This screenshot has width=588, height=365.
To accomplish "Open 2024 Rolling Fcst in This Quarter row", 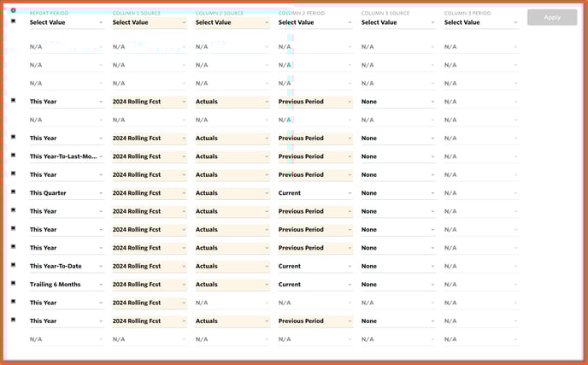I will click(x=150, y=193).
